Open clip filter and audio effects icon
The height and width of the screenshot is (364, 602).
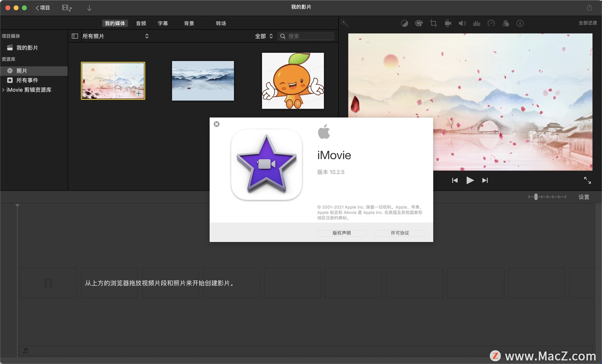505,23
